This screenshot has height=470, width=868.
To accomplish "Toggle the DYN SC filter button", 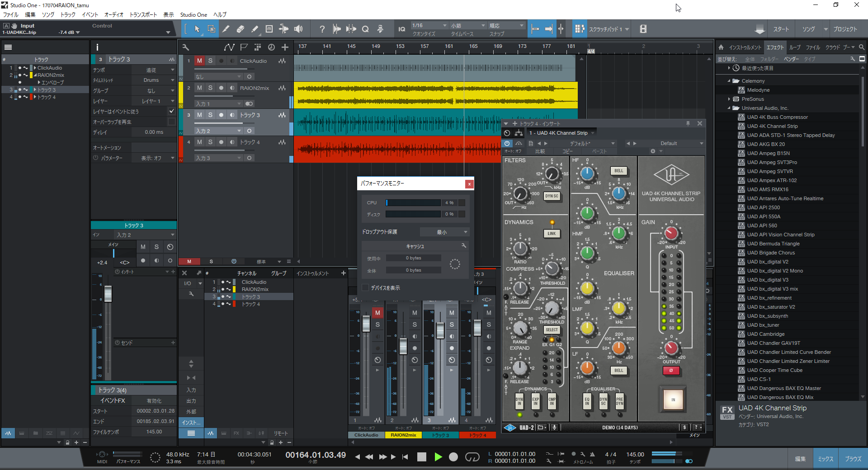I will click(552, 196).
